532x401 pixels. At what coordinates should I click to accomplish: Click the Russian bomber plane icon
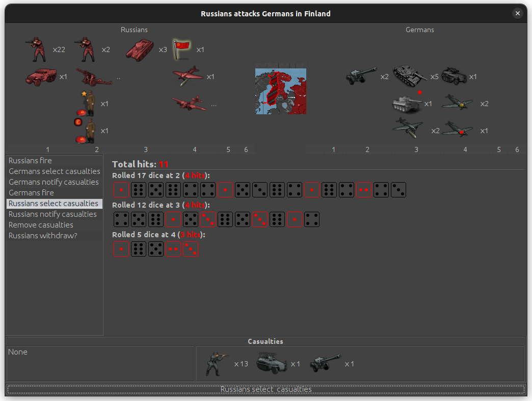[190, 103]
